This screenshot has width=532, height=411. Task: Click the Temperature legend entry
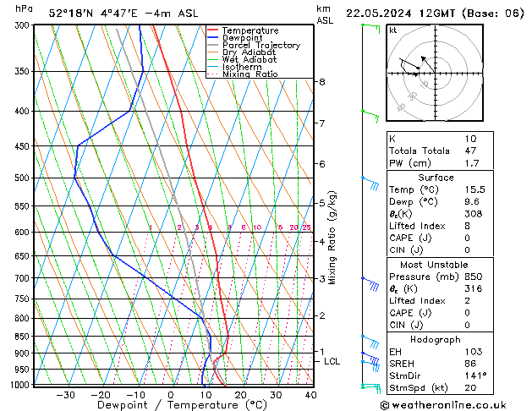point(243,30)
